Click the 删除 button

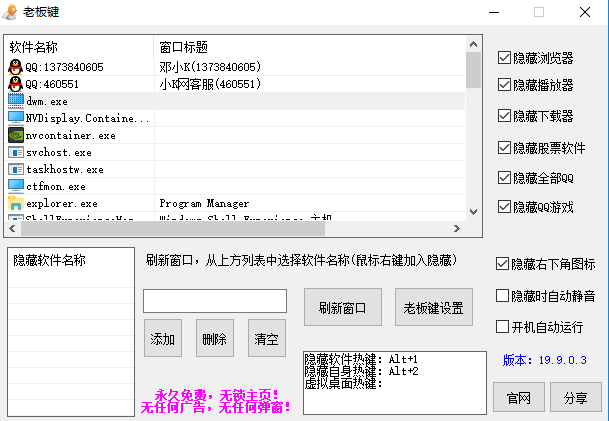coord(215,338)
